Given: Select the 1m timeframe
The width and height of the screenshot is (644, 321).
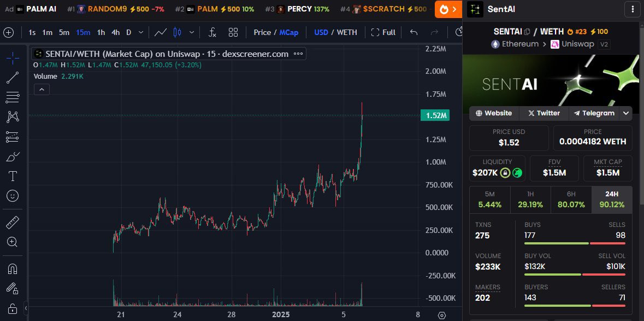Looking at the screenshot, I should click(47, 32).
